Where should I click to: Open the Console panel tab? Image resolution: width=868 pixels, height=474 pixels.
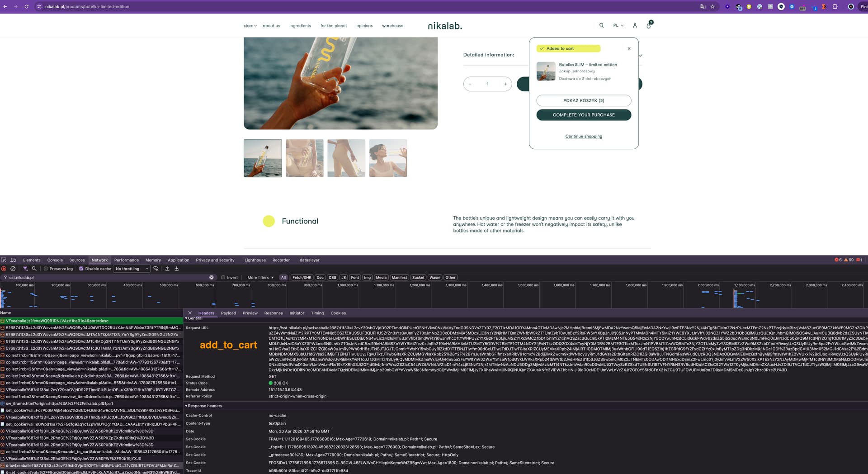click(x=55, y=260)
